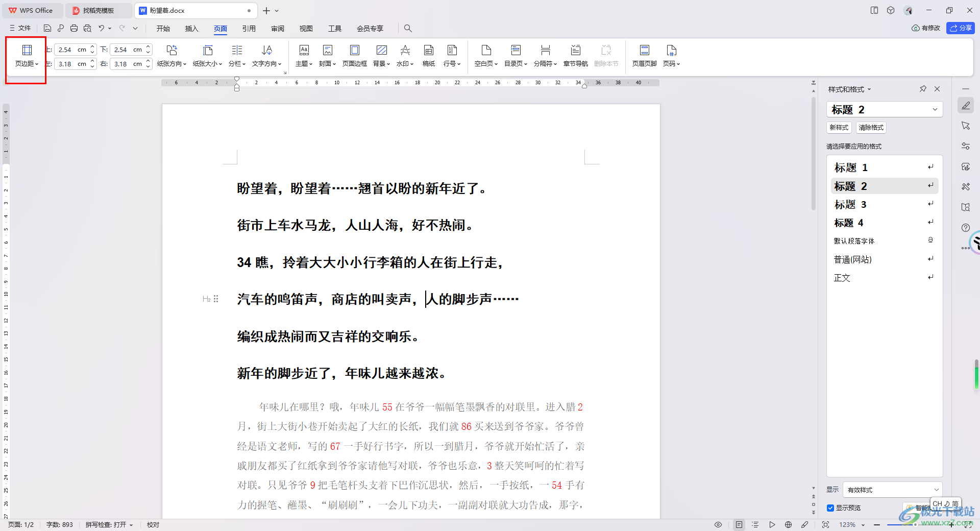
Task: Click the vertical document scrollbar thumb
Action: click(x=814, y=153)
